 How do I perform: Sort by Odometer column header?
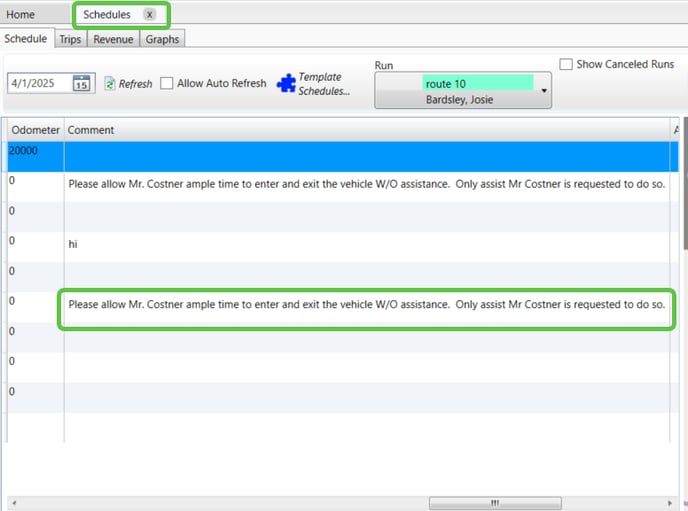tap(35, 130)
